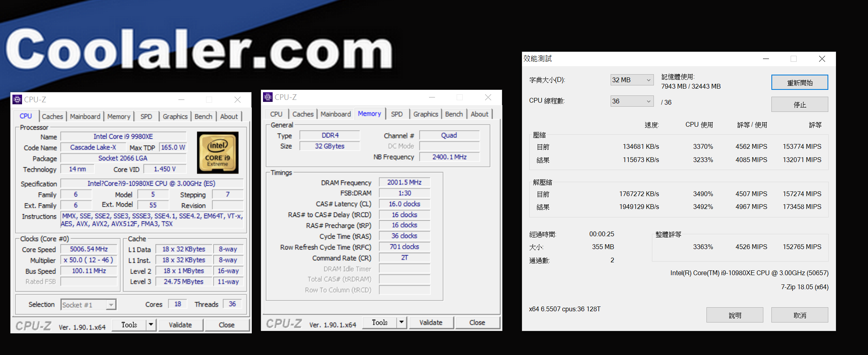Click the Max TDP value 165.0 W
The width and height of the screenshot is (868, 355).
click(x=173, y=147)
